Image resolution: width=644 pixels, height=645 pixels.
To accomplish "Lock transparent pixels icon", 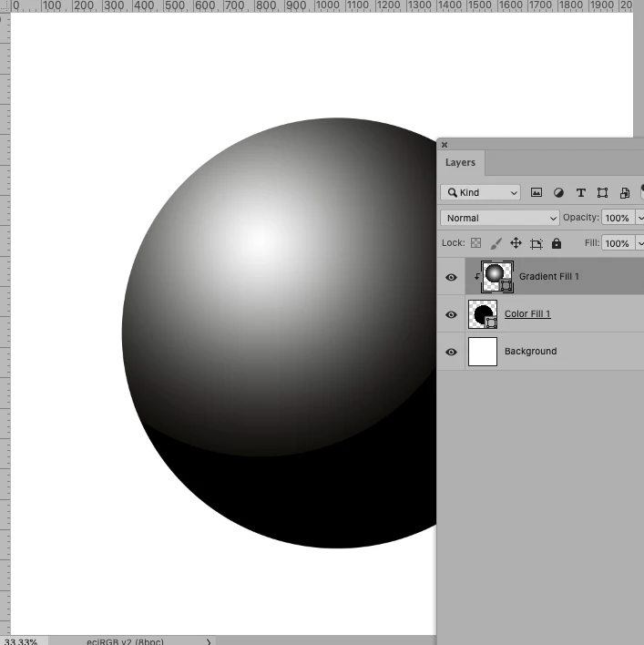I will [475, 243].
